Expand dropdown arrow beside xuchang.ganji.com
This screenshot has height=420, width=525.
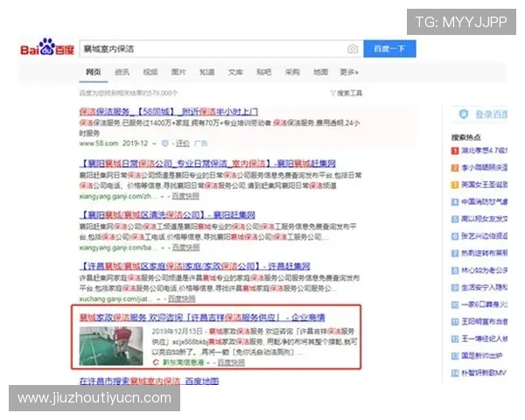point(158,298)
